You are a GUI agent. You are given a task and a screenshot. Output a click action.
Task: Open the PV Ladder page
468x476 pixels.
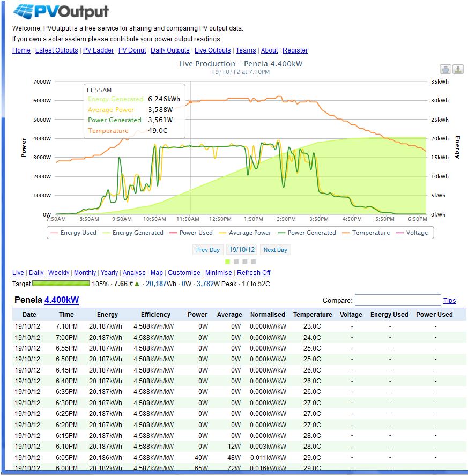pyautogui.click(x=98, y=50)
